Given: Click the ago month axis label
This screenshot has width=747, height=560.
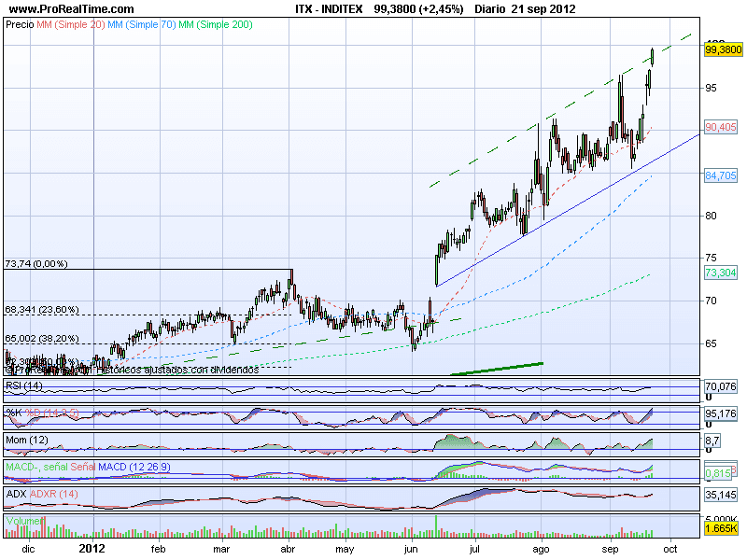Looking at the screenshot, I should (x=541, y=550).
